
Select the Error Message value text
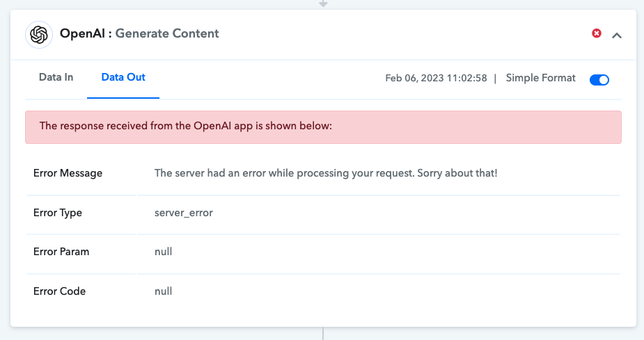point(326,173)
